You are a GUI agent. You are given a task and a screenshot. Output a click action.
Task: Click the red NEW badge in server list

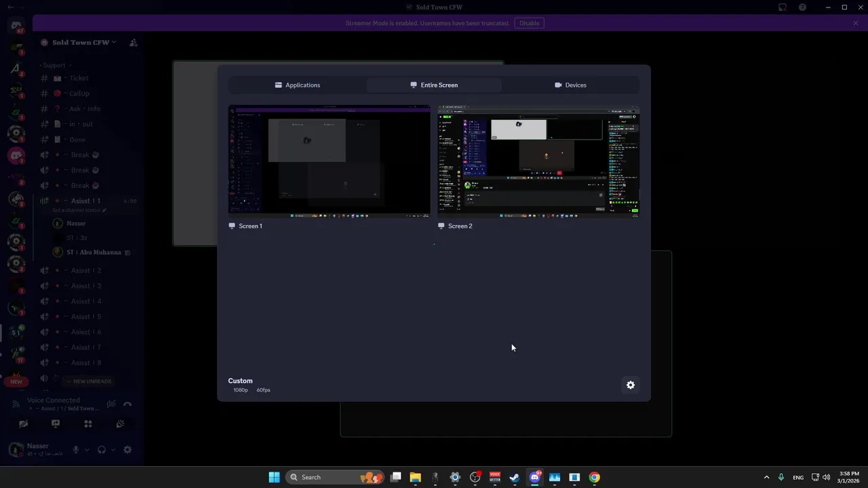(16, 382)
